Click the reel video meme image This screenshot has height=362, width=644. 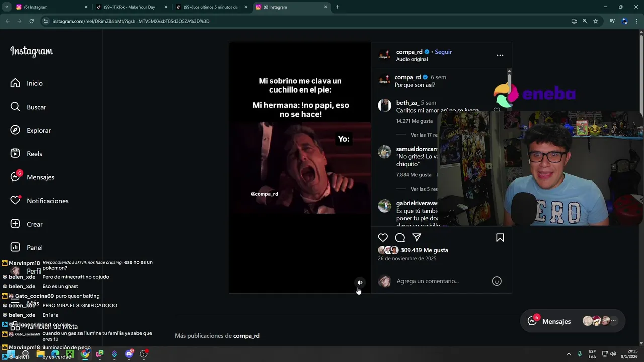click(300, 167)
